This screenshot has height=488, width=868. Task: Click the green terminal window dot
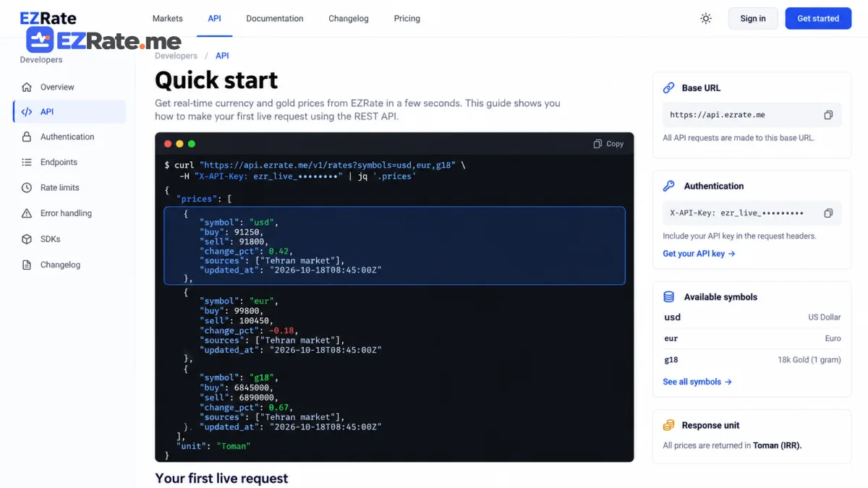pos(192,144)
